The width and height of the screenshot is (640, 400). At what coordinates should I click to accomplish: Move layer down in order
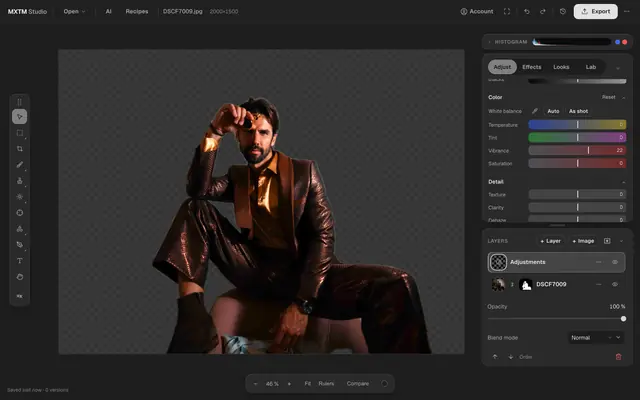tap(511, 357)
